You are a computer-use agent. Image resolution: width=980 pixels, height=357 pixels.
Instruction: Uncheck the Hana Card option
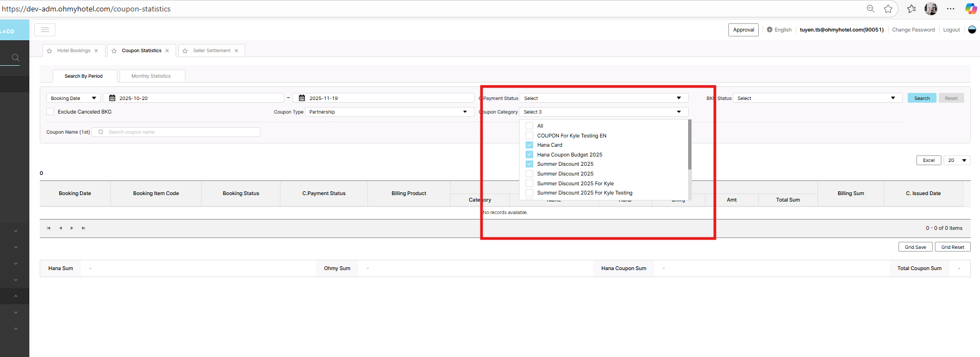point(529,145)
